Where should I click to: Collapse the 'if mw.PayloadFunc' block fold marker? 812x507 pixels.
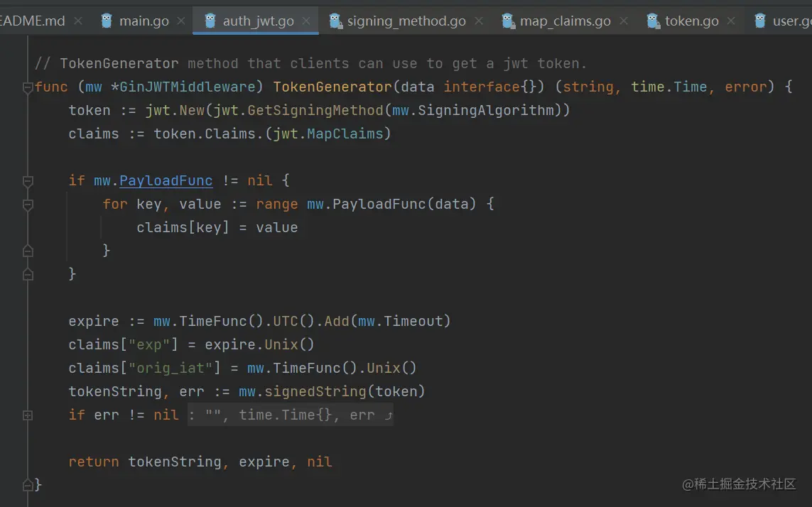click(x=28, y=181)
